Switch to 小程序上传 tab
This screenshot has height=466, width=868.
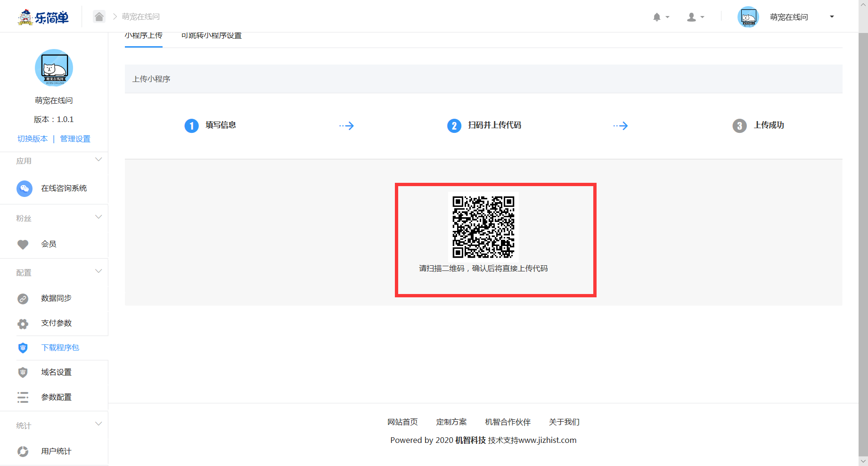click(x=144, y=36)
